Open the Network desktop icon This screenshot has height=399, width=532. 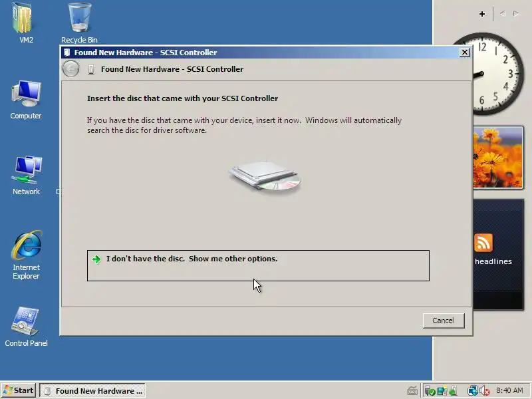pos(26,175)
